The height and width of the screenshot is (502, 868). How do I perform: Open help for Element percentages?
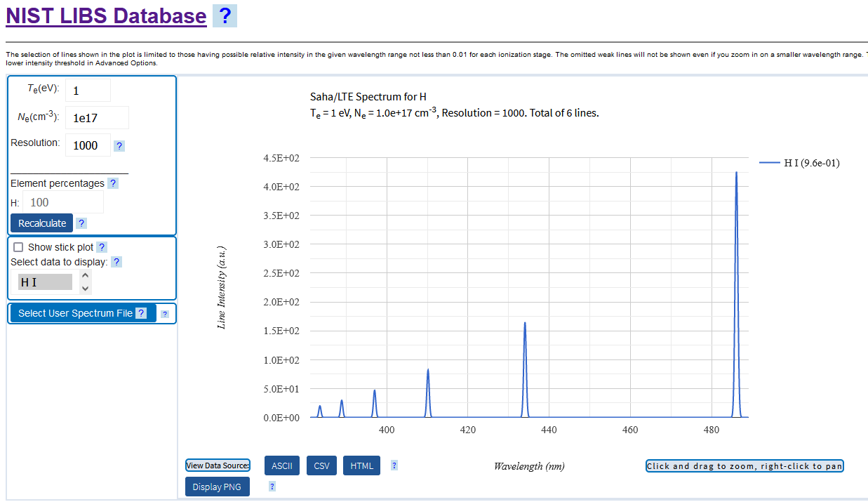(114, 183)
